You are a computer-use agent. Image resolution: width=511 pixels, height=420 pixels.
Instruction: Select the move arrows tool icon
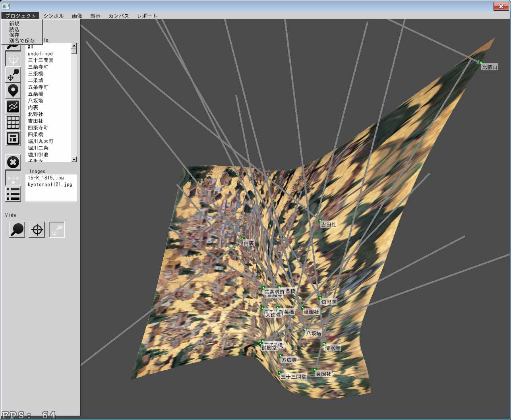[x=13, y=178]
